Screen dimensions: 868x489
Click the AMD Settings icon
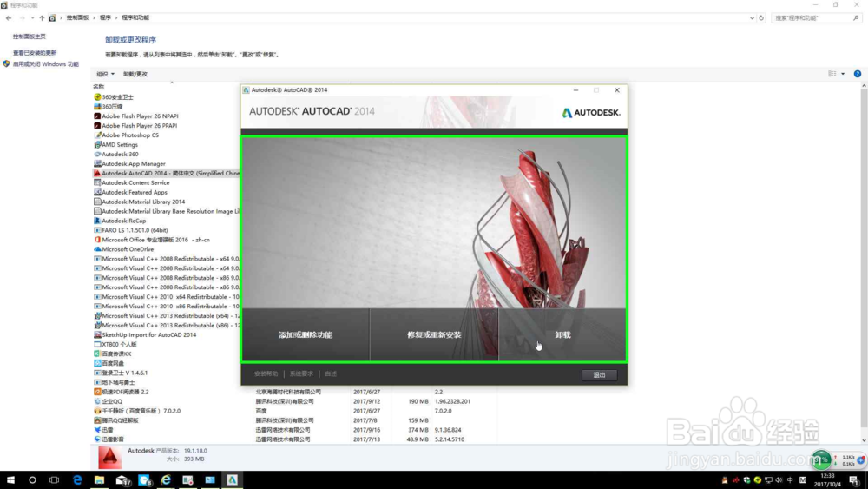point(97,144)
